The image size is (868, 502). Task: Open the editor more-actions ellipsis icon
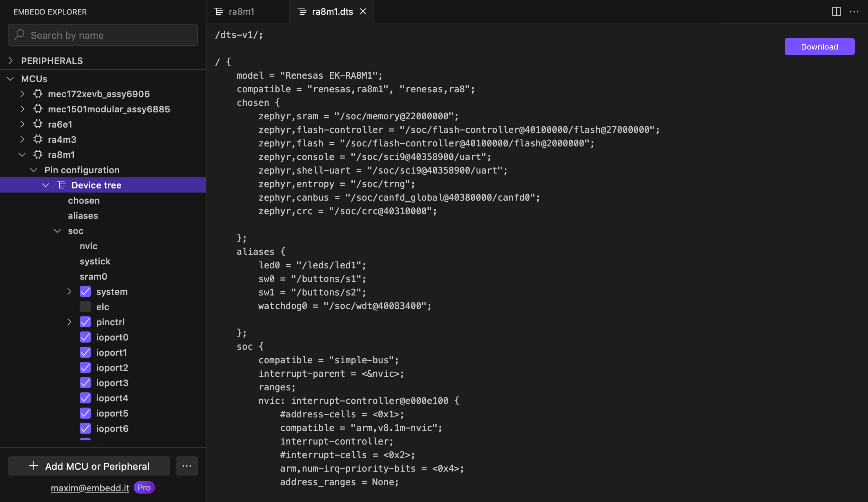[x=854, y=11]
